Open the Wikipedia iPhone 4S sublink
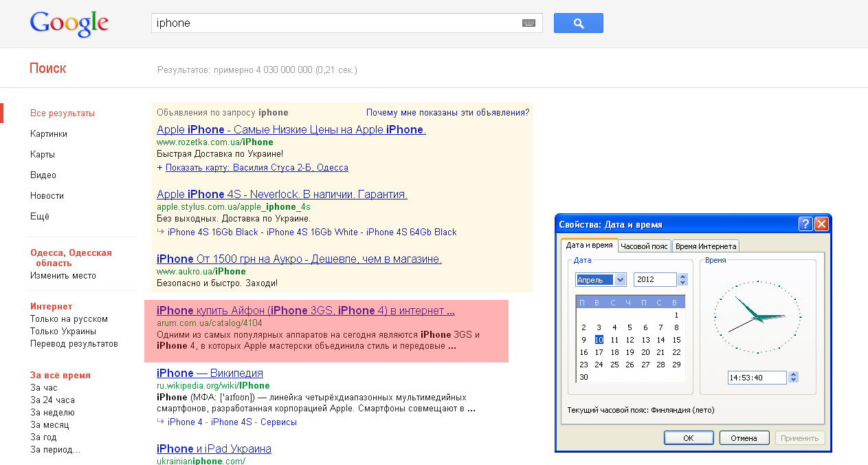Screen dimensions: 868x465 (x=232, y=422)
